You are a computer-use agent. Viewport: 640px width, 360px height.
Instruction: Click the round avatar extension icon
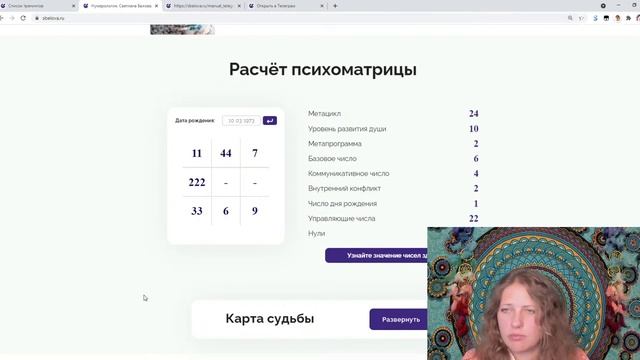pyautogui.click(x=618, y=18)
